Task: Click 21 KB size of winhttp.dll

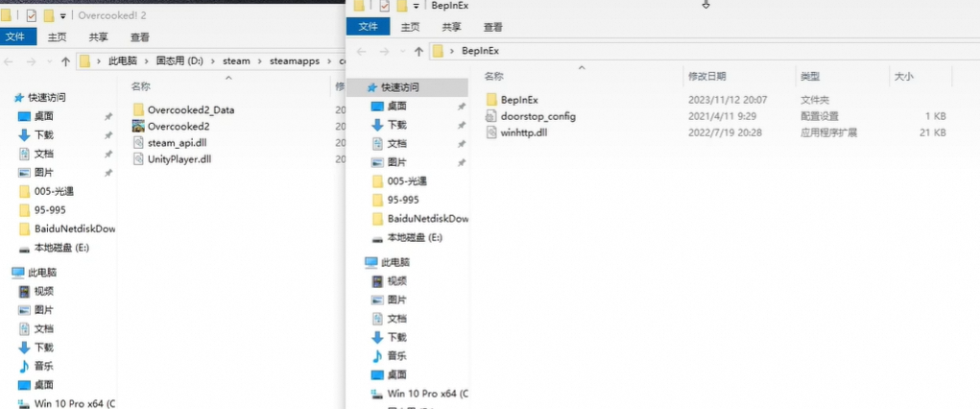Action: (x=934, y=132)
